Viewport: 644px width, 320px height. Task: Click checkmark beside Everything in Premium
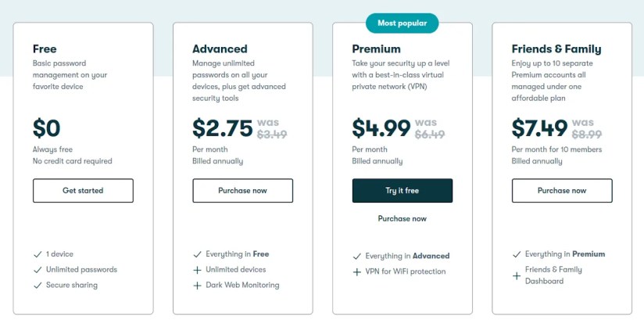516,254
